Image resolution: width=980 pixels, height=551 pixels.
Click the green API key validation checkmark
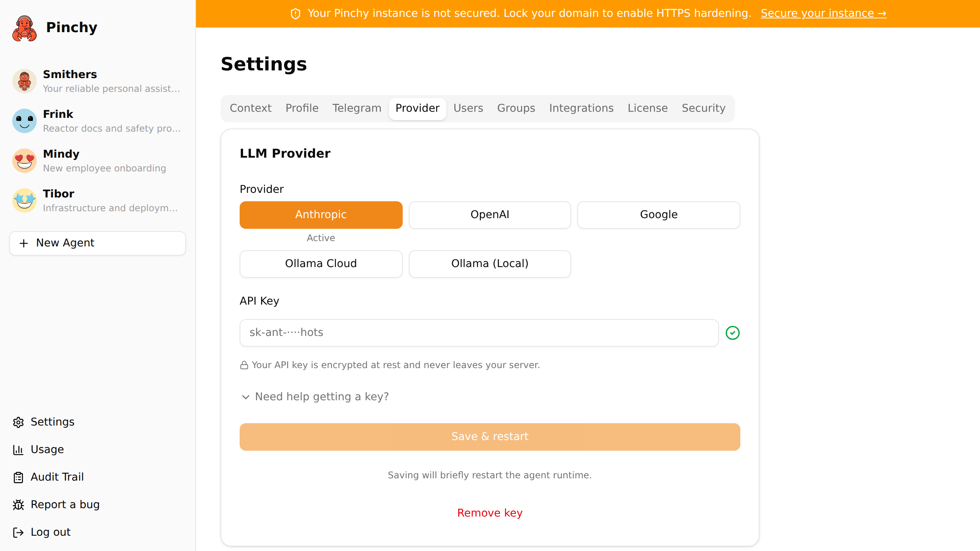click(733, 333)
